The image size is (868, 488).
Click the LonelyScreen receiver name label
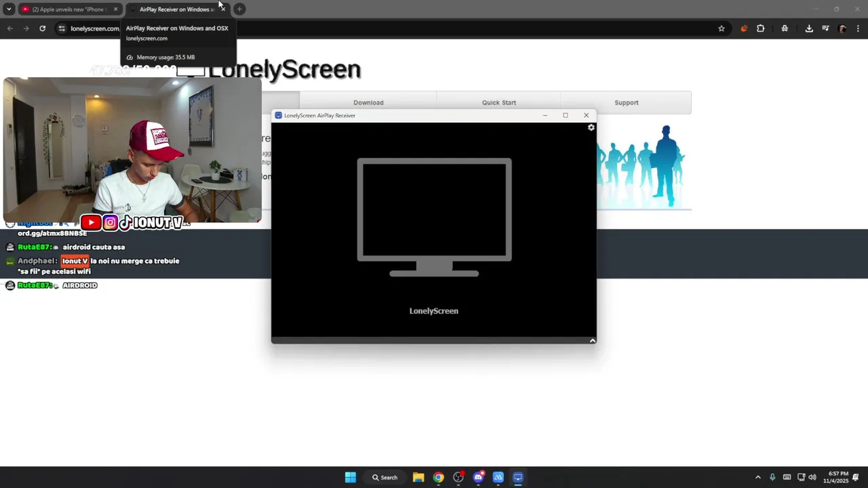point(434,311)
